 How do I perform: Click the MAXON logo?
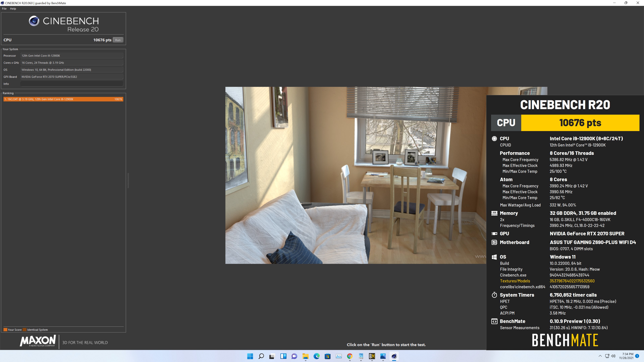pyautogui.click(x=38, y=341)
